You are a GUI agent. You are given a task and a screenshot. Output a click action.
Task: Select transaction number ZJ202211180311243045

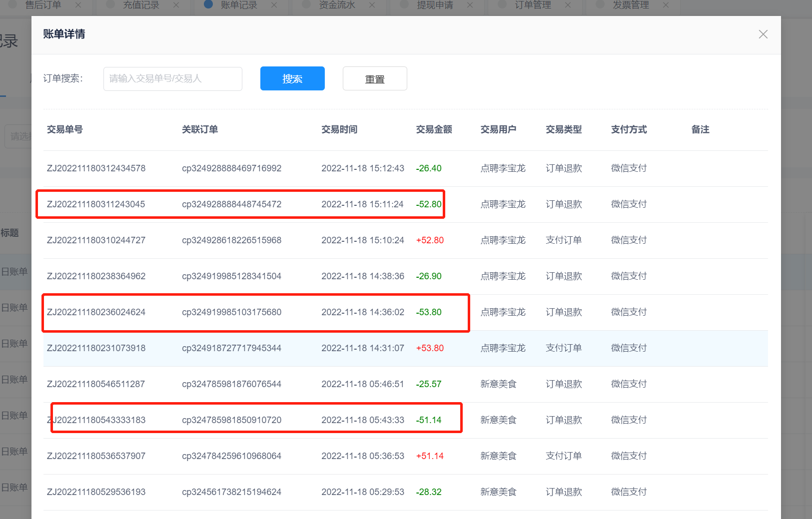(x=96, y=204)
